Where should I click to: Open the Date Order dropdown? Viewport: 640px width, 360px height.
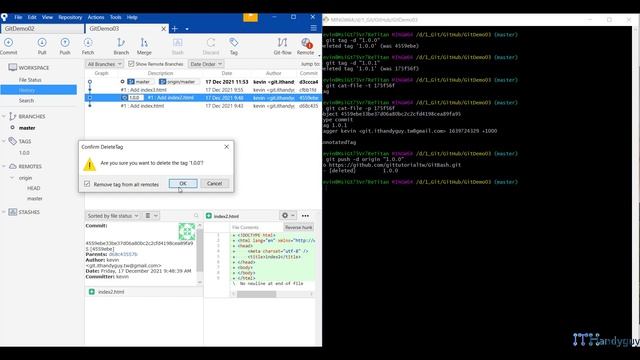206,64
